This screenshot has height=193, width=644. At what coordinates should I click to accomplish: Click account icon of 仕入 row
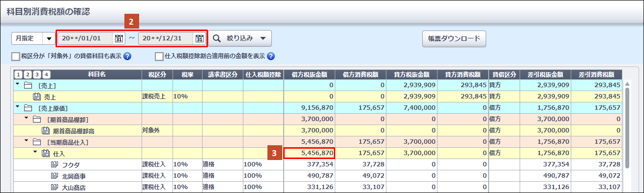[45, 153]
